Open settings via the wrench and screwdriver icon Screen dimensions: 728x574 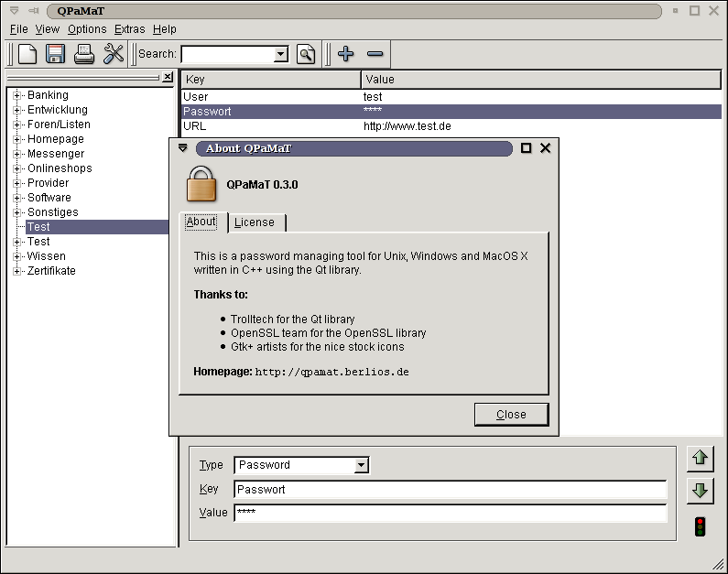point(114,54)
